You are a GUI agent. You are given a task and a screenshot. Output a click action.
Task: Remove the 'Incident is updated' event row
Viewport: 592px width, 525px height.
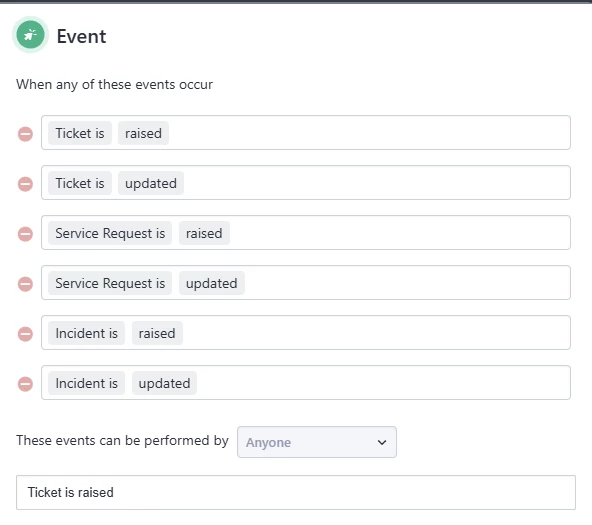[25, 384]
